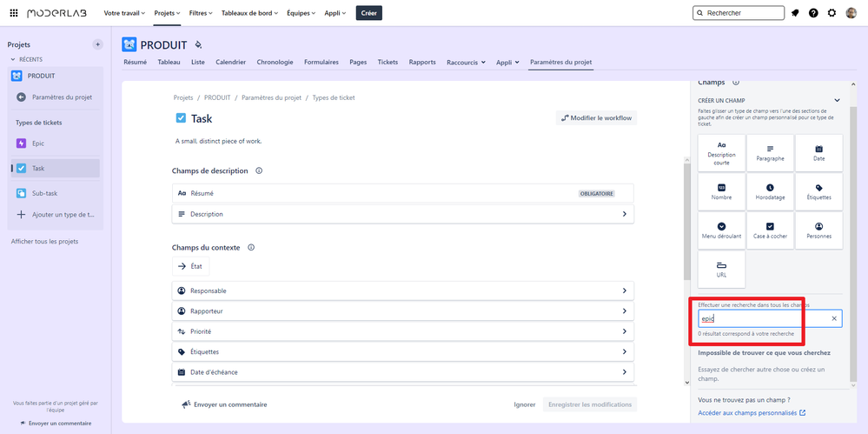868x434 pixels.
Task: Click the info icon next to Champs de description
Action: 259,170
